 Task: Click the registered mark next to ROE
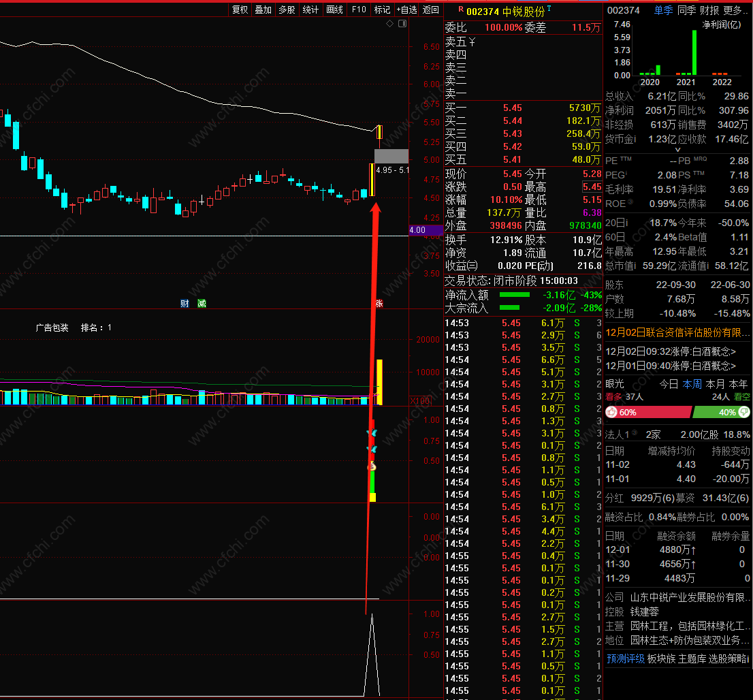click(630, 202)
